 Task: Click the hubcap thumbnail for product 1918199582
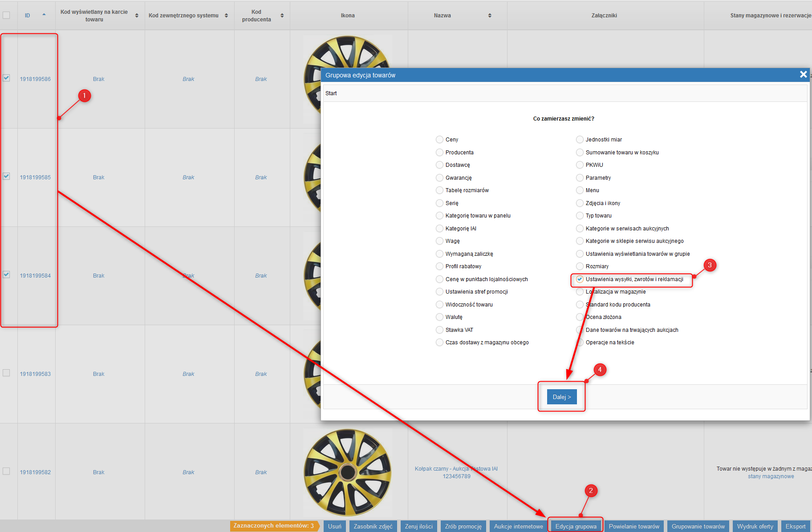[x=347, y=472]
